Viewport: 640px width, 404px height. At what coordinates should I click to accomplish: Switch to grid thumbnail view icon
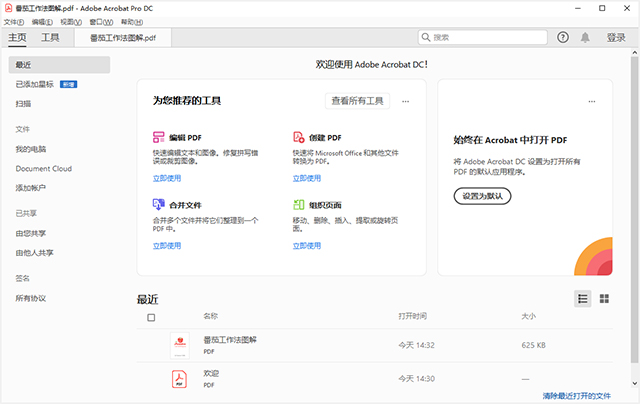[604, 299]
